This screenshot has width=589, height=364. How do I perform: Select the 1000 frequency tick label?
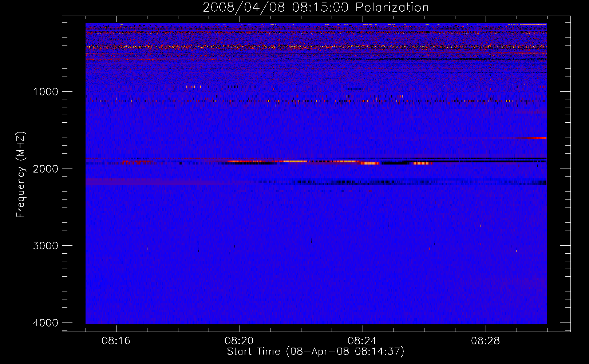pyautogui.click(x=46, y=92)
